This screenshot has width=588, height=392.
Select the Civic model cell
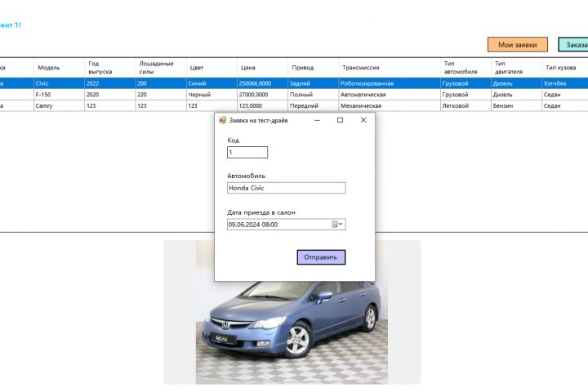(60, 83)
